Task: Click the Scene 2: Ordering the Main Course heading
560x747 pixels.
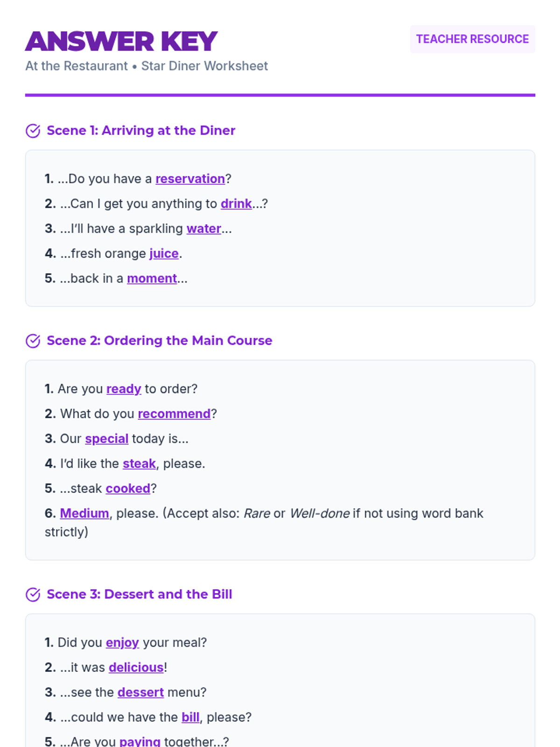Action: [160, 340]
